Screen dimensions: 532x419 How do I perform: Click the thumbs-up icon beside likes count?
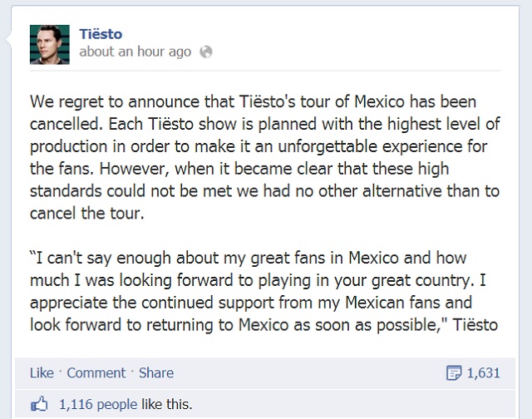point(38,405)
